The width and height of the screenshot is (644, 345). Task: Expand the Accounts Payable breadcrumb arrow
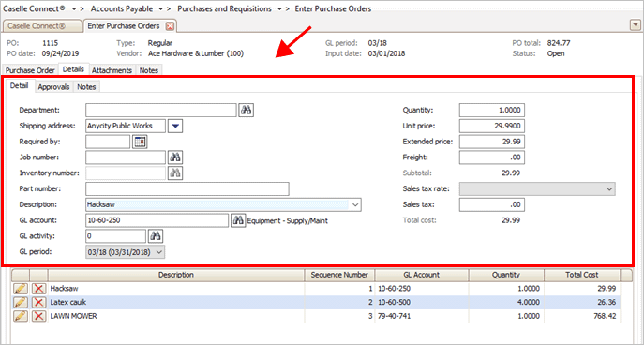161,8
